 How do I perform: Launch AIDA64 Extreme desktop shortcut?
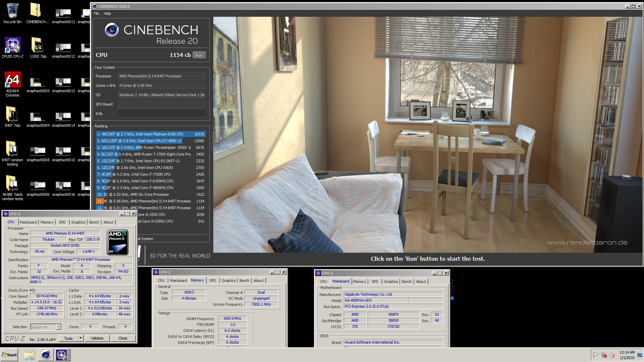point(12,84)
